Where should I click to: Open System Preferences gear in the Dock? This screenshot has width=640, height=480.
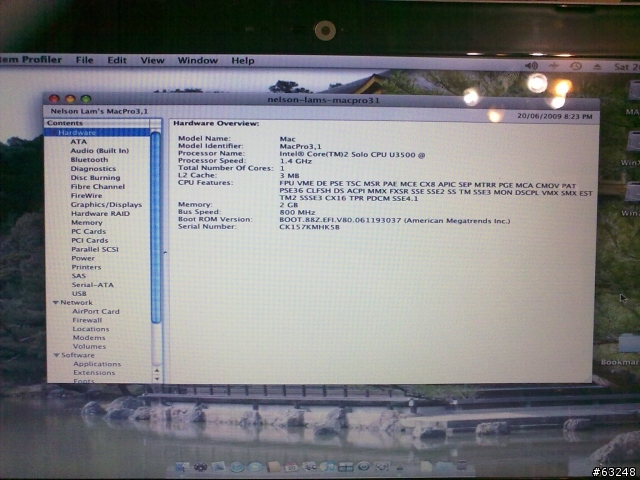pos(382,467)
